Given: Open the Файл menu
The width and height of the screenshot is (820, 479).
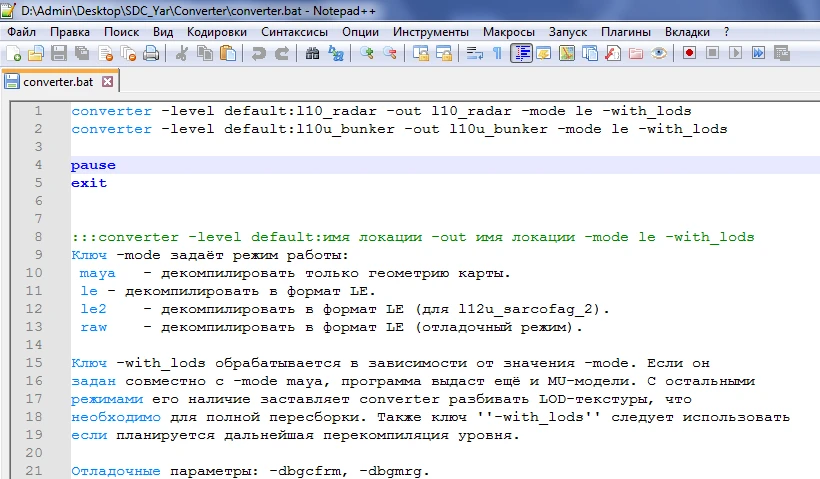Looking at the screenshot, I should tap(21, 31).
